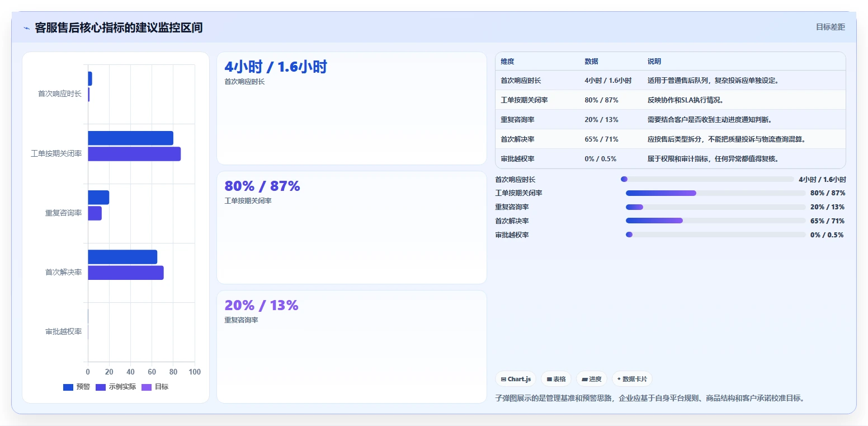Click the 审批越权率 y-axis label in chart
The image size is (868, 426).
pos(63,331)
